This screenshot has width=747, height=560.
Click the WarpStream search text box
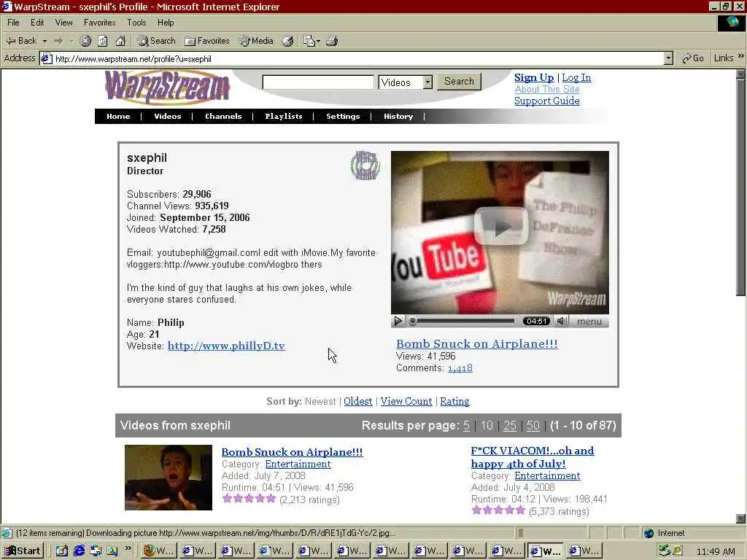tap(318, 82)
